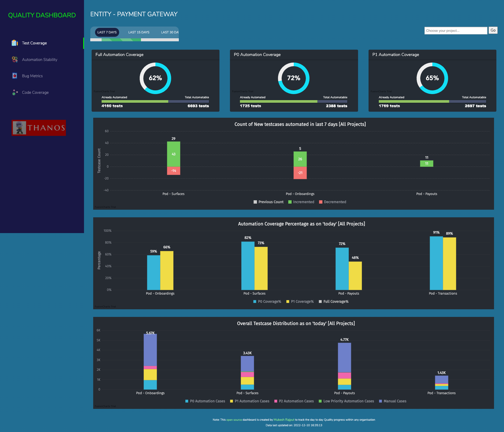
Task: Click the Code Coverage icon in sidebar
Action: (15, 92)
